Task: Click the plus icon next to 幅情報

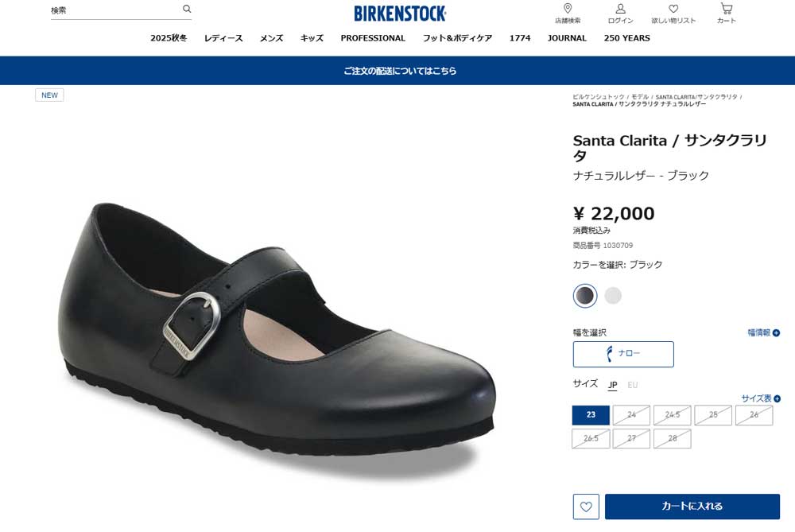Action: pos(777,333)
